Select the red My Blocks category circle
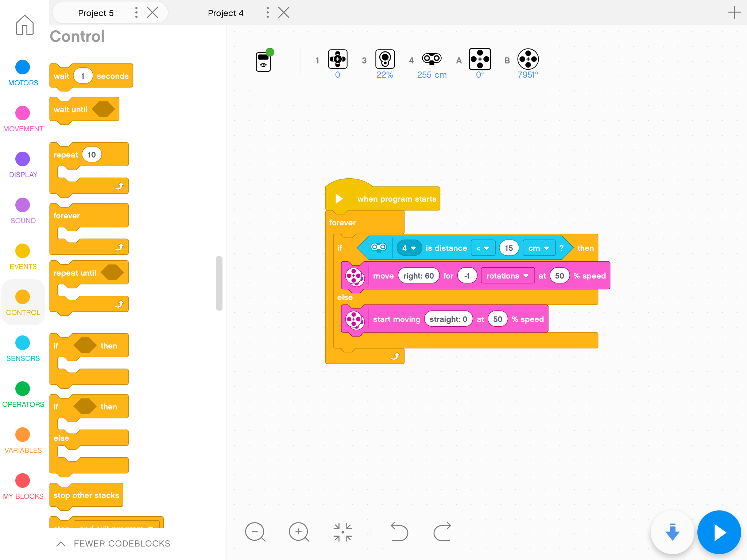747x560 pixels. tap(23, 481)
